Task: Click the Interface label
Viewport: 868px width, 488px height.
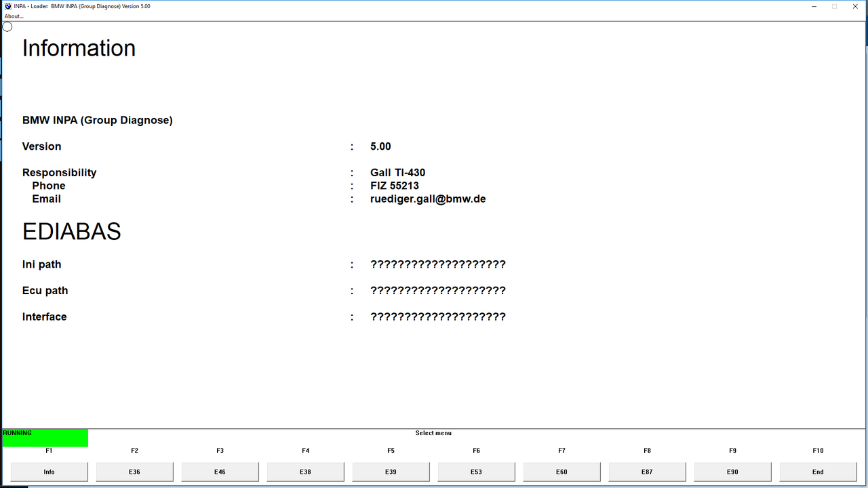Action: pos(45,317)
